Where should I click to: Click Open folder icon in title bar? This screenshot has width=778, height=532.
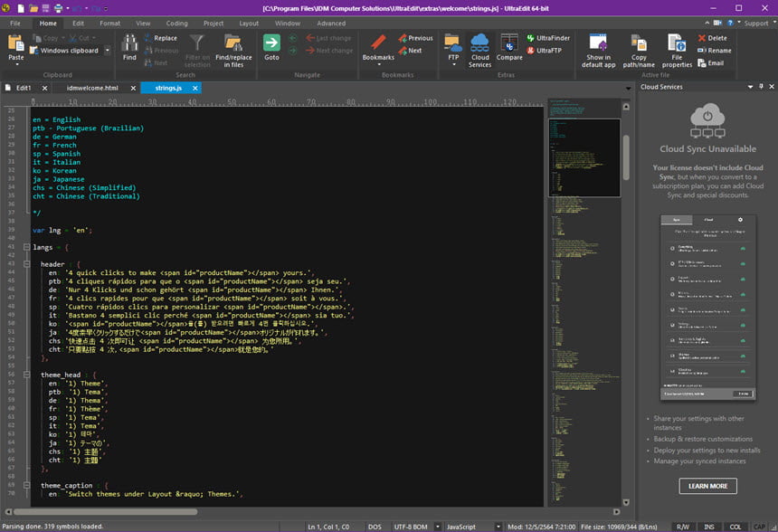[33, 8]
